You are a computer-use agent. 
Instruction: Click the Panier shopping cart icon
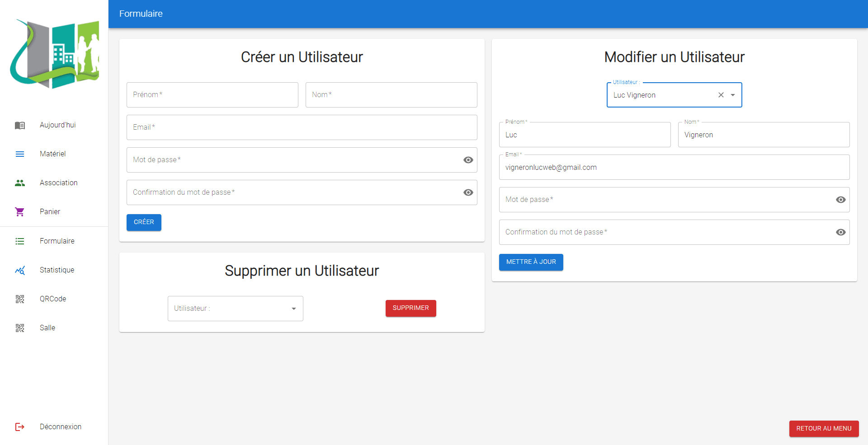pos(20,212)
